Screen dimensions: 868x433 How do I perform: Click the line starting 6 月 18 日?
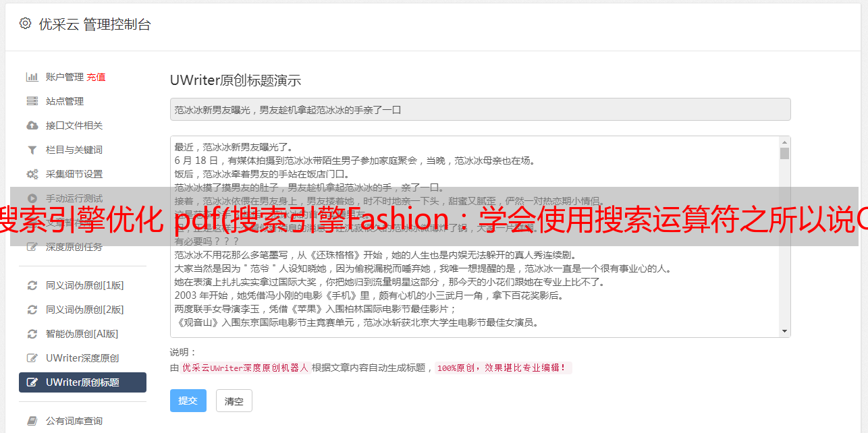(x=354, y=161)
